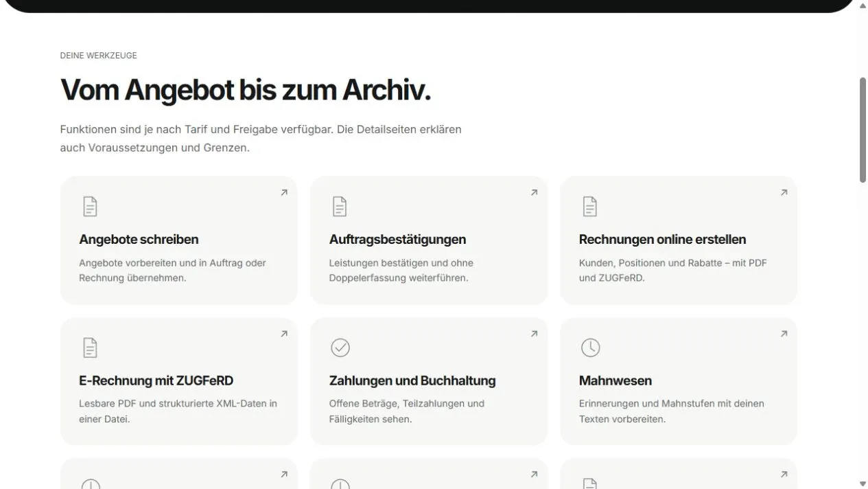Click the document icon in Auftragsbestätigungen card

[x=340, y=207]
